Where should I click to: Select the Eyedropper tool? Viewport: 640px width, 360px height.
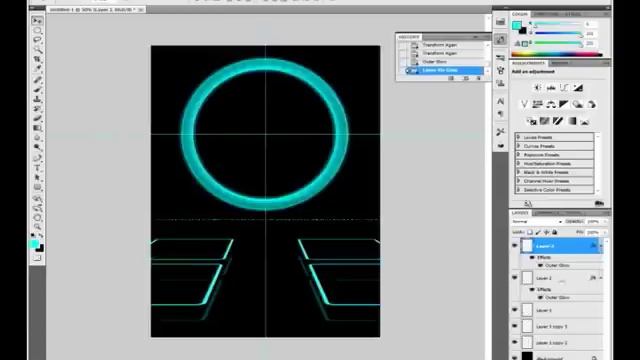(x=37, y=69)
